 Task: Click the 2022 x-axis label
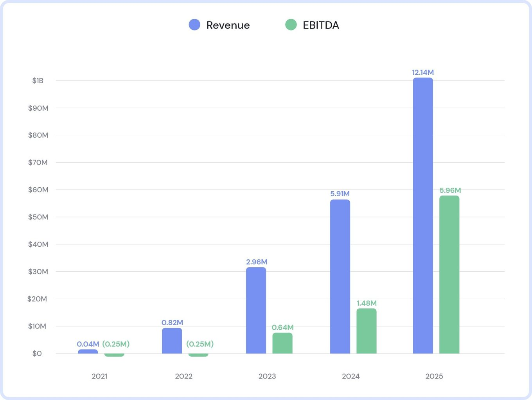tap(183, 376)
